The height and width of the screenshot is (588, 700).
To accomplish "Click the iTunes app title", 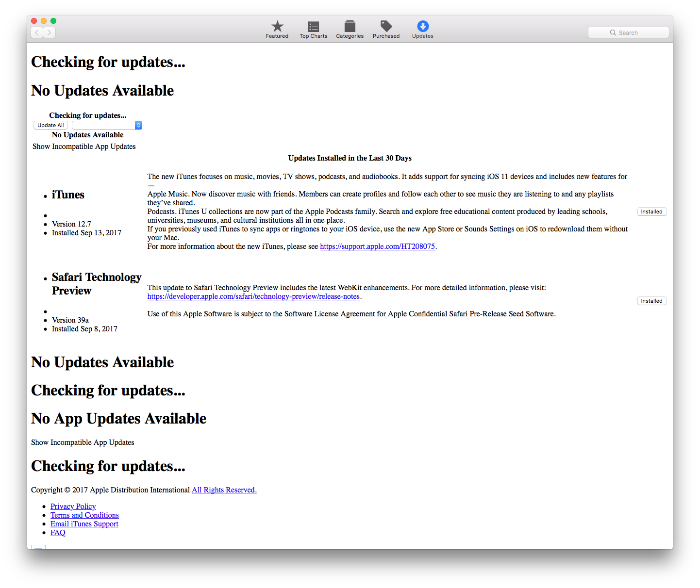I will click(x=68, y=195).
